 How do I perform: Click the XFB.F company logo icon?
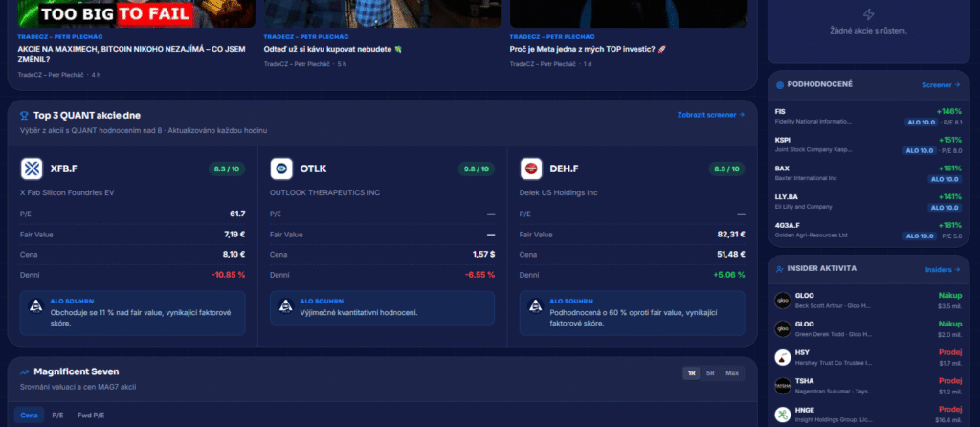tap(32, 169)
